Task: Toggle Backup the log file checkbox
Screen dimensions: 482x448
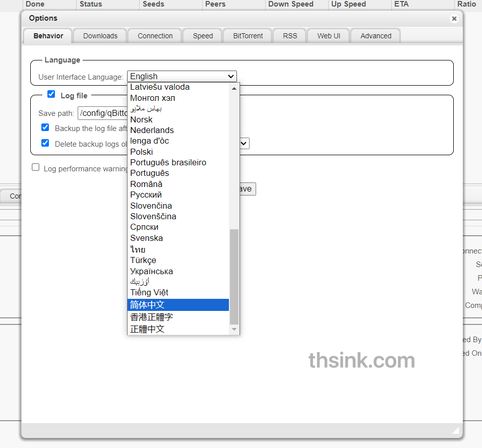Action: [x=45, y=127]
